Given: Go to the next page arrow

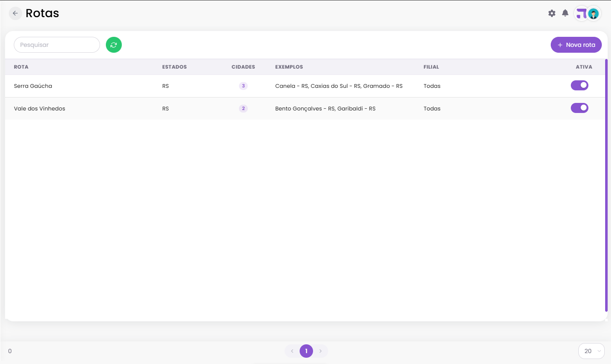Looking at the screenshot, I should coord(321,351).
